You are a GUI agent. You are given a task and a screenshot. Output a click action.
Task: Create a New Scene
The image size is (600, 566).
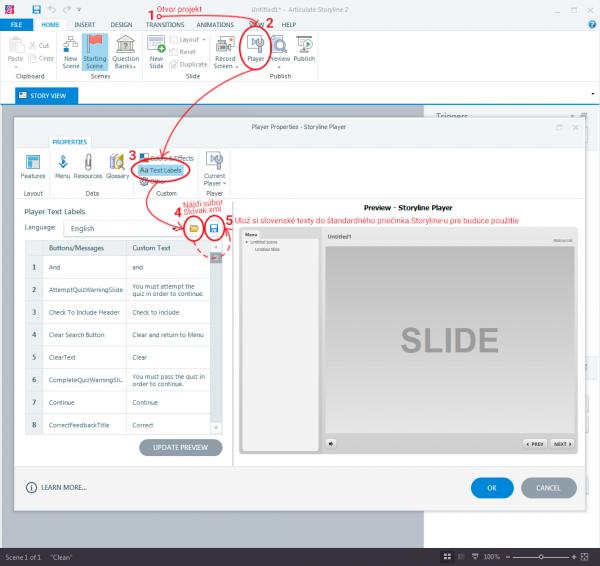coord(71,52)
